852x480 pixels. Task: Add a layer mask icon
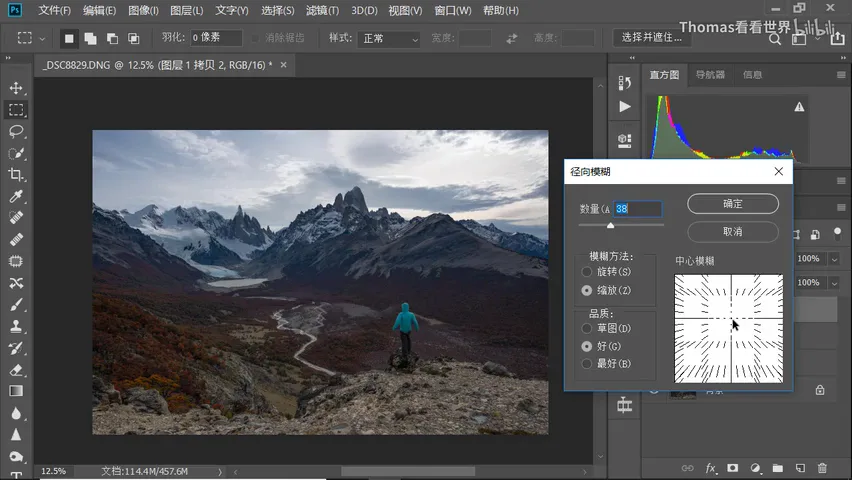click(x=732, y=468)
